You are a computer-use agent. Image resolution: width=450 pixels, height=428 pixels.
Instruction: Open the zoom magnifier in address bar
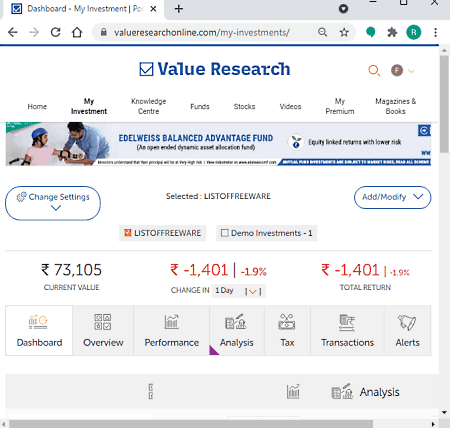click(322, 32)
